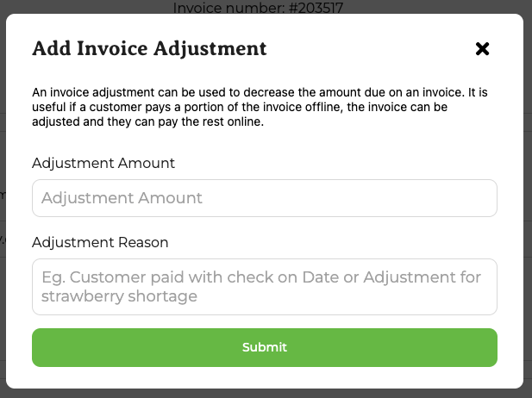Screen dimensions: 532x398
Task: Click the "Adjustment Amount" placeholder text
Action: pos(122,198)
